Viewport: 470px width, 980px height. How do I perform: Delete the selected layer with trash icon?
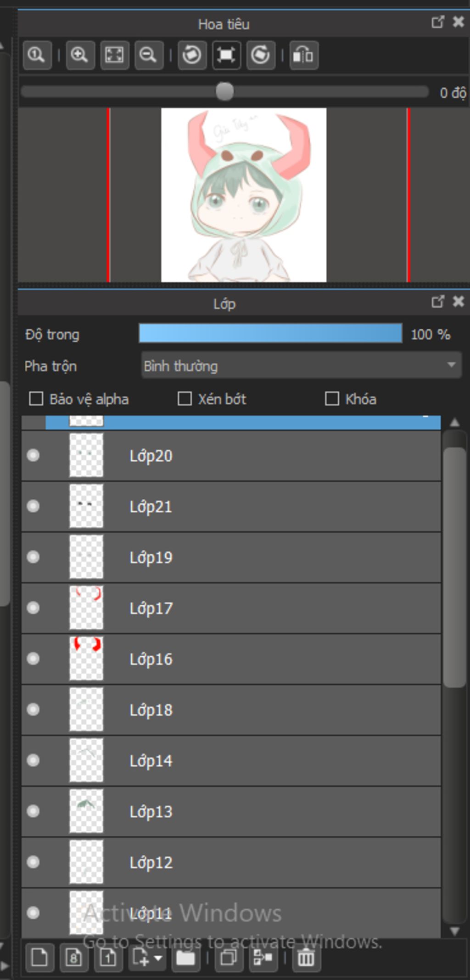(306, 958)
